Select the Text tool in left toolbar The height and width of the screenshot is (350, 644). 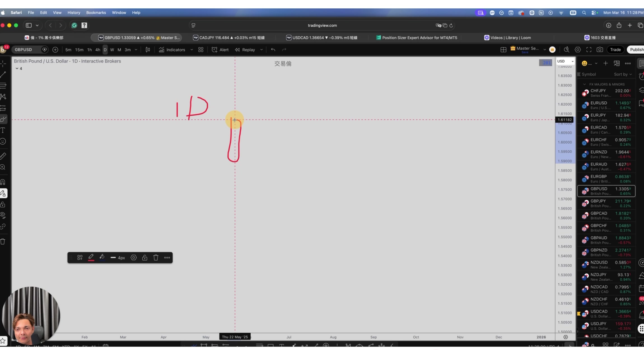click(x=3, y=130)
